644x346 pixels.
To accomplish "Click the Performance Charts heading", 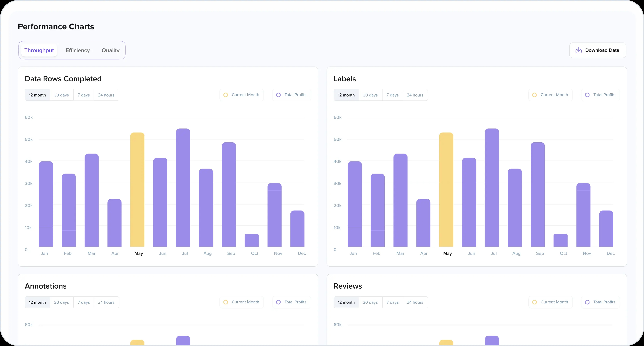I will pyautogui.click(x=56, y=27).
